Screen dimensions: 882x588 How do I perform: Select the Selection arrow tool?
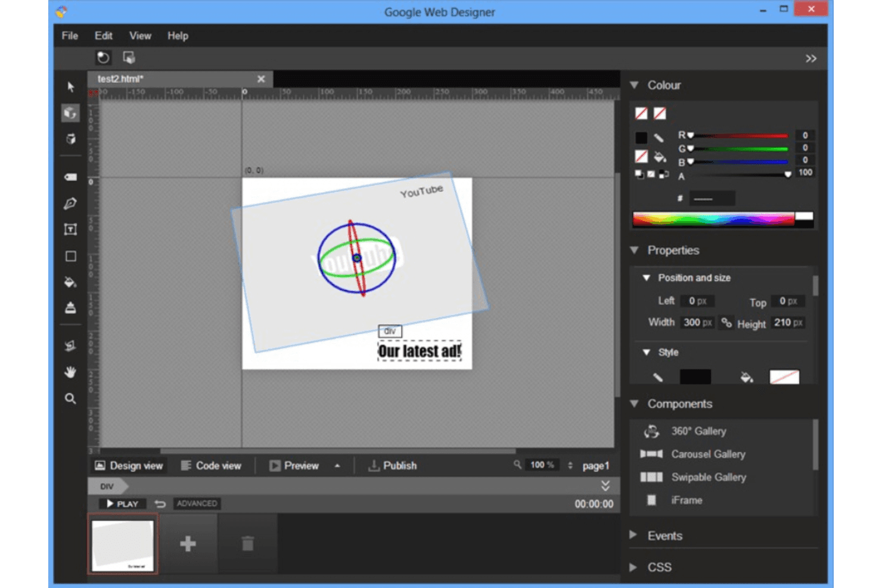pos(70,87)
